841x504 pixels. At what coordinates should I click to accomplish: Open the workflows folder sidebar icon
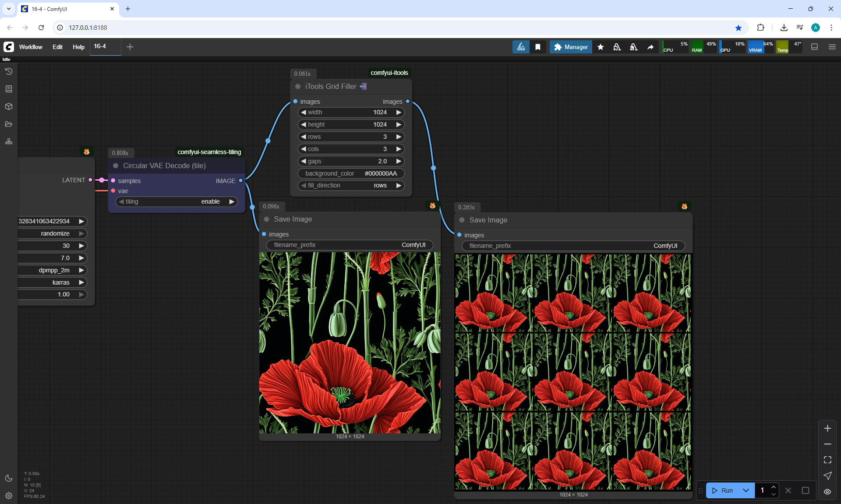point(9,124)
